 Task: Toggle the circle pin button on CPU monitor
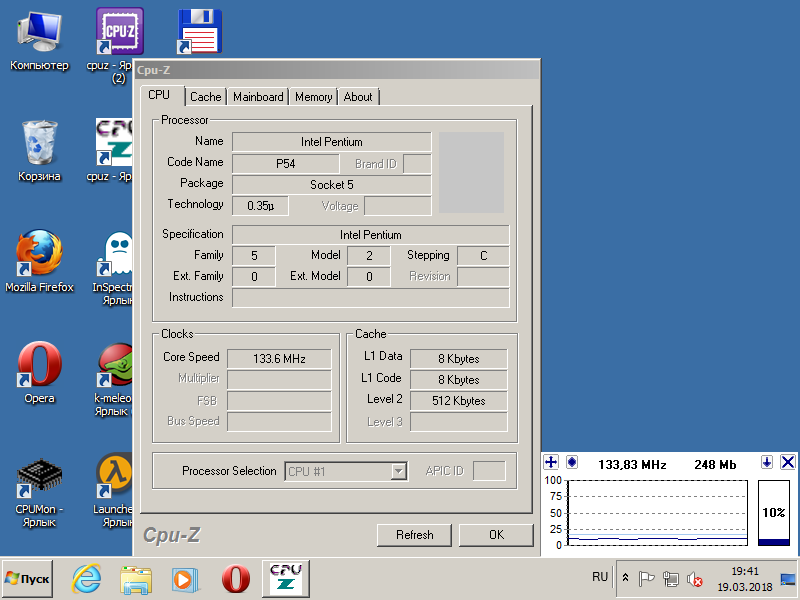572,463
